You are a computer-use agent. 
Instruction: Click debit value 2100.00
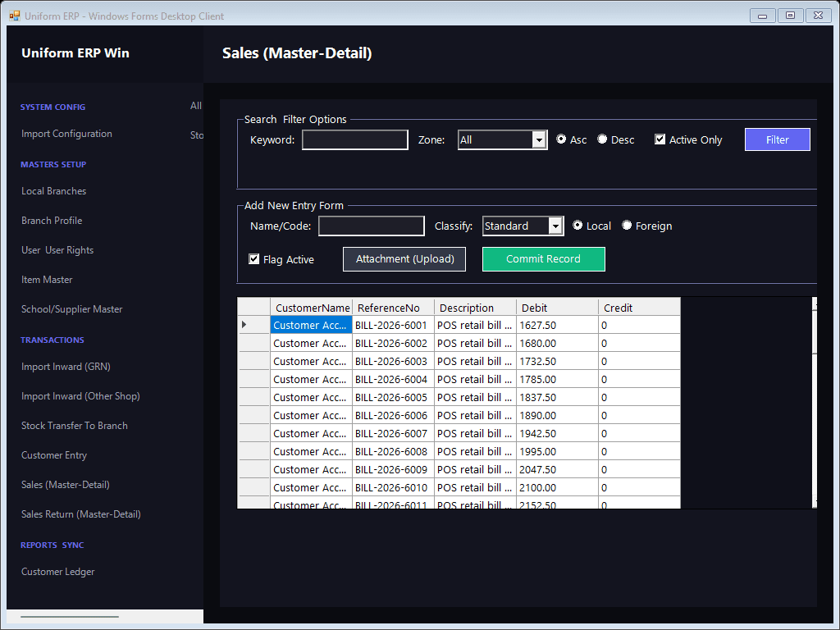pos(557,487)
